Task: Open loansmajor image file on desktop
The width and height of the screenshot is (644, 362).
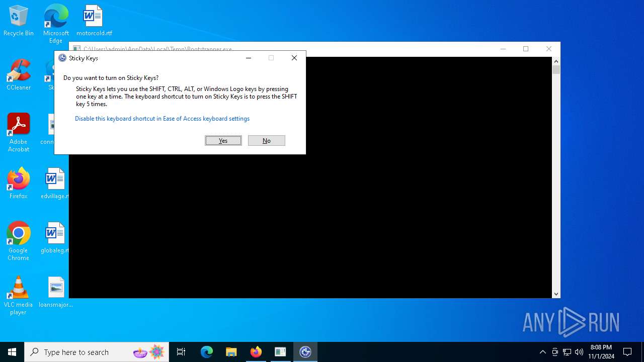Action: (56, 292)
